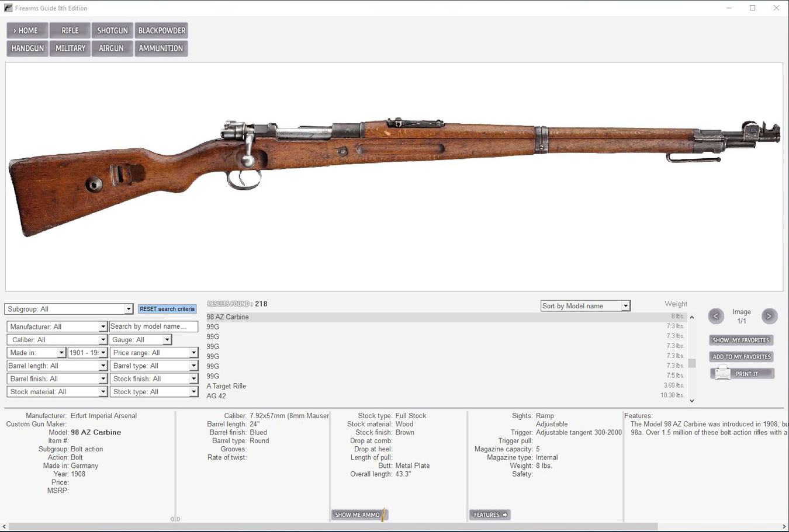Screen dimensions: 789x532
Task: Click the Features button
Action: (490, 514)
